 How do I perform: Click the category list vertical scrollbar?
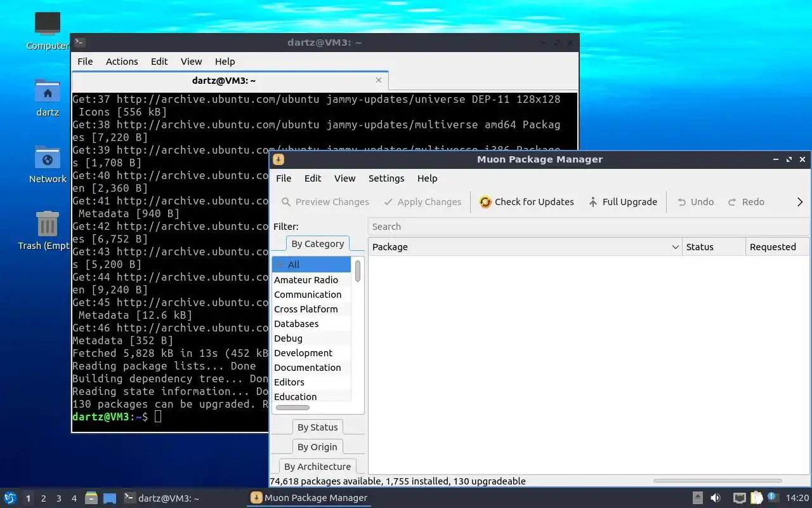tap(358, 271)
